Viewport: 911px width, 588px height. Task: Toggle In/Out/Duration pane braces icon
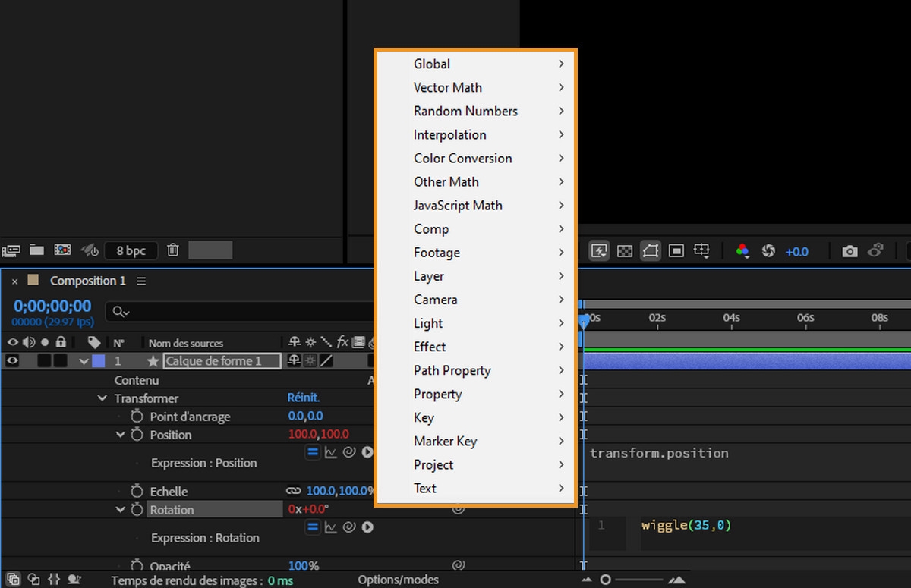point(53,579)
